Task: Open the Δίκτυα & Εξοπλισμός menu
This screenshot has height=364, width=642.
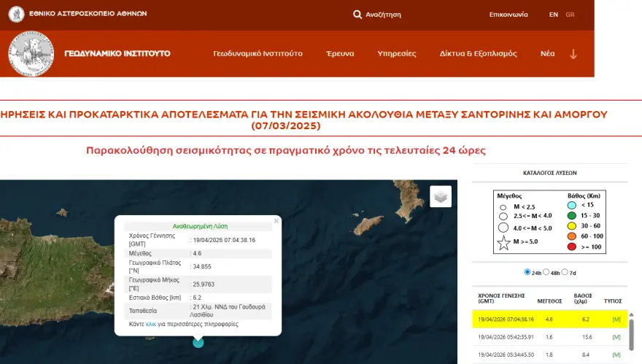Action: tap(478, 54)
